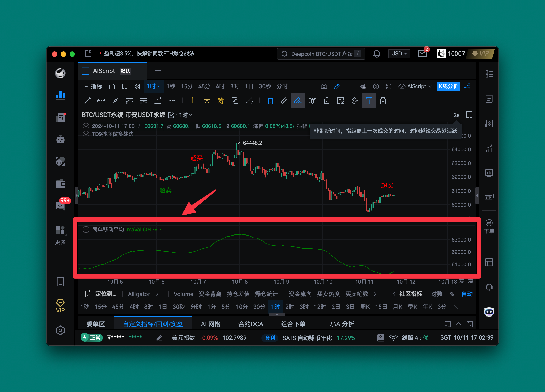Click the lock drawings icon

(326, 101)
